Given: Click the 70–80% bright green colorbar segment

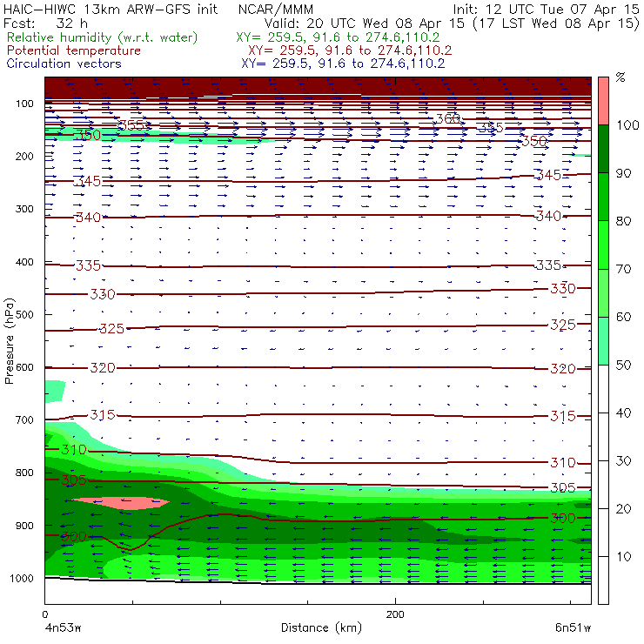Looking at the screenshot, I should pos(603,245).
